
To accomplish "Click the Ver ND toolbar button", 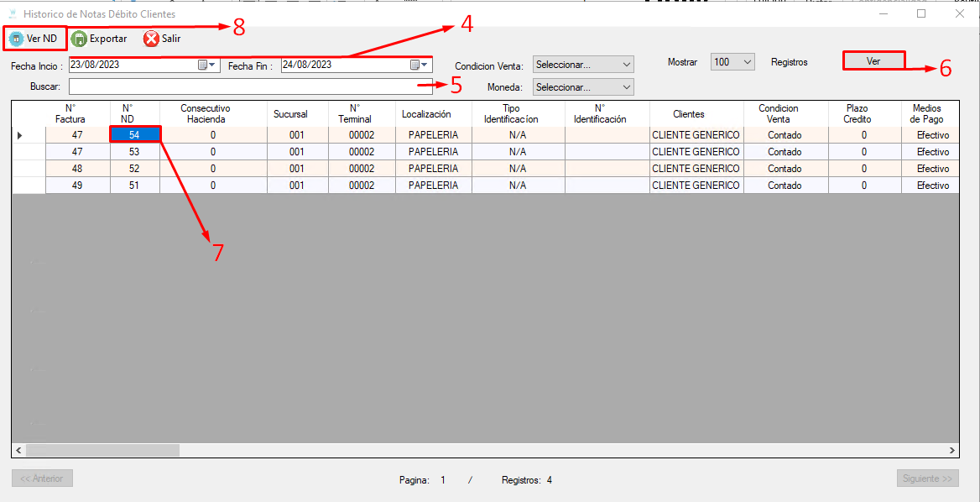I will tap(35, 39).
